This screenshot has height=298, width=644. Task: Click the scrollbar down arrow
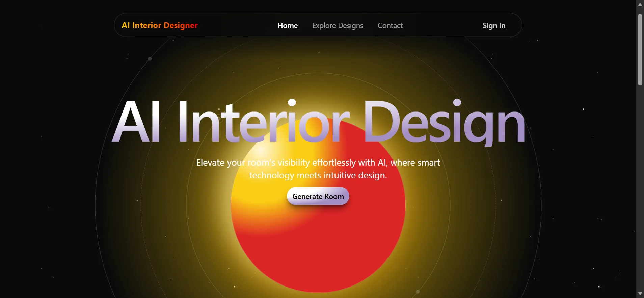[640, 294]
